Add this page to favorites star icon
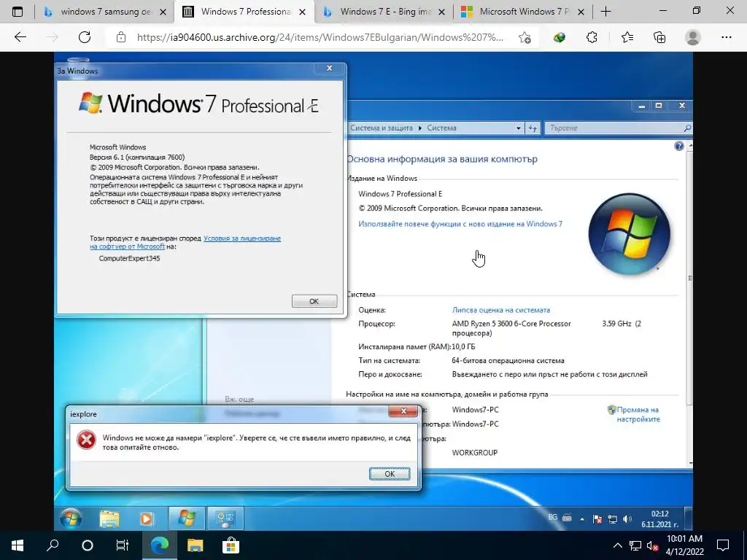 pos(525,38)
